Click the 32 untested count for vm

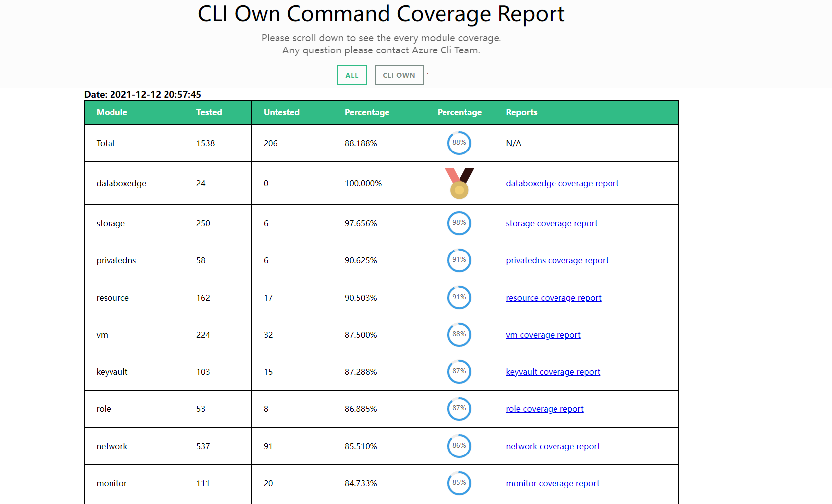(268, 335)
